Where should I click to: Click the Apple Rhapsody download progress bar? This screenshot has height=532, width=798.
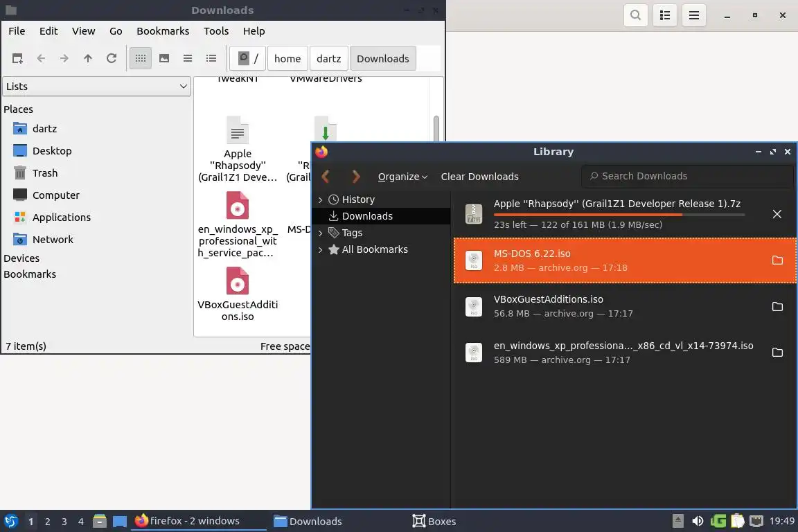pyautogui.click(x=619, y=215)
